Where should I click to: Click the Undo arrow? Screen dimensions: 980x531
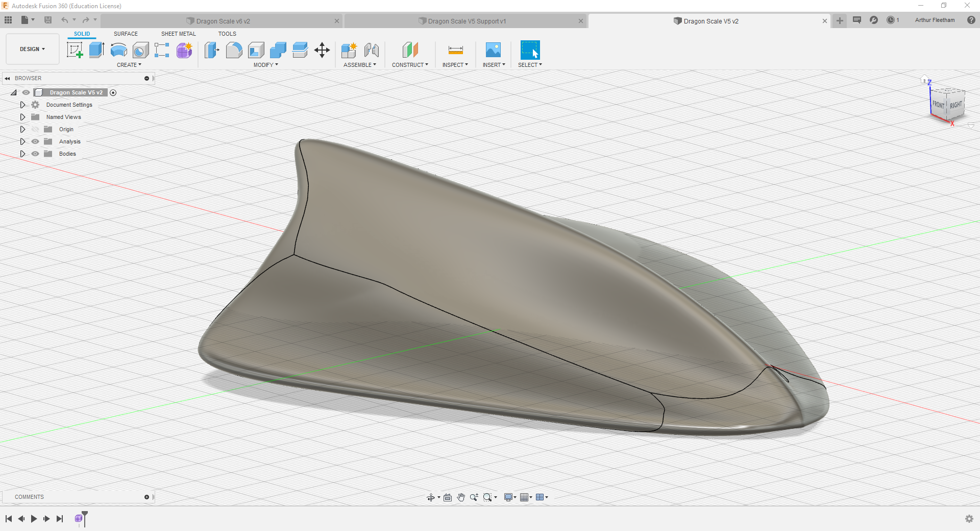pyautogui.click(x=64, y=20)
